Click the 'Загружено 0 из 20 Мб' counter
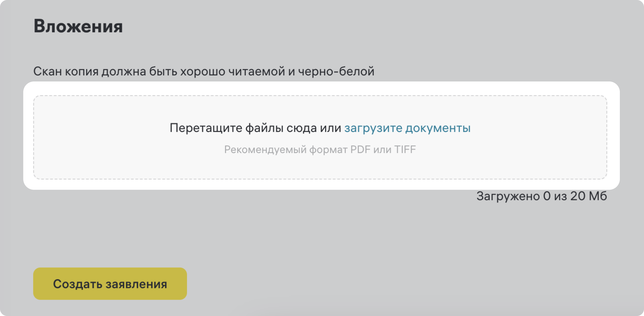The height and width of the screenshot is (316, 644). click(542, 196)
